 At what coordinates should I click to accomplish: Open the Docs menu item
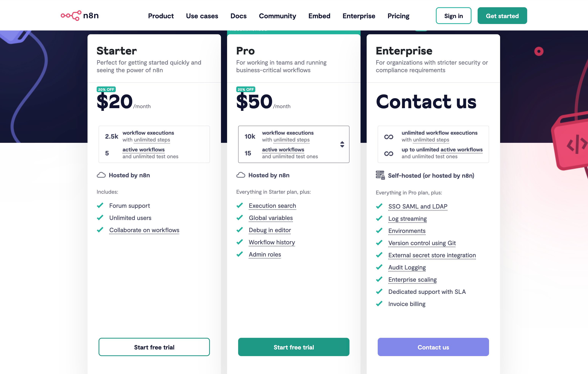238,16
